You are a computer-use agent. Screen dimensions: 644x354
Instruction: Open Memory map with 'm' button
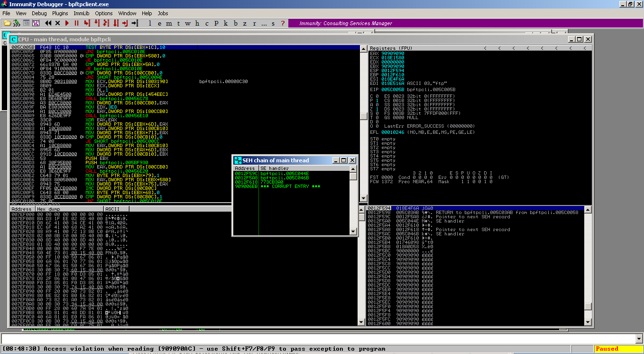169,23
